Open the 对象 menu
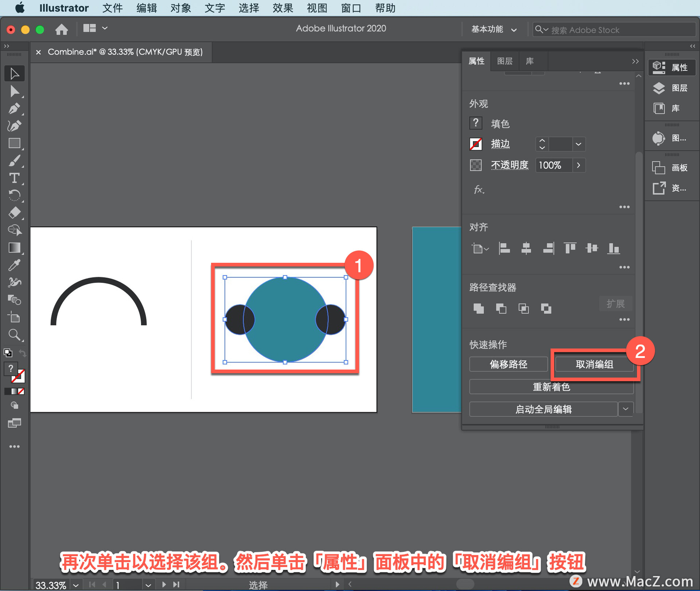The image size is (700, 591). [180, 8]
